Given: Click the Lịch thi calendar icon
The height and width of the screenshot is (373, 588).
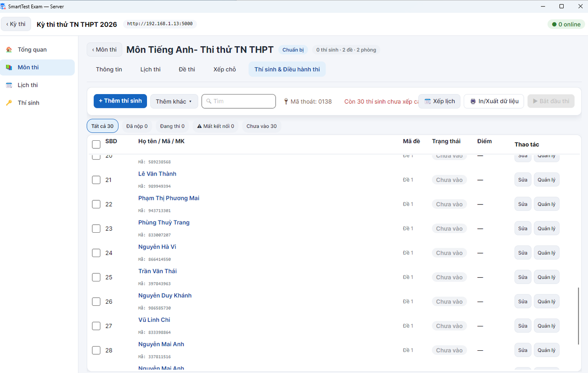Looking at the screenshot, I should tap(9, 85).
